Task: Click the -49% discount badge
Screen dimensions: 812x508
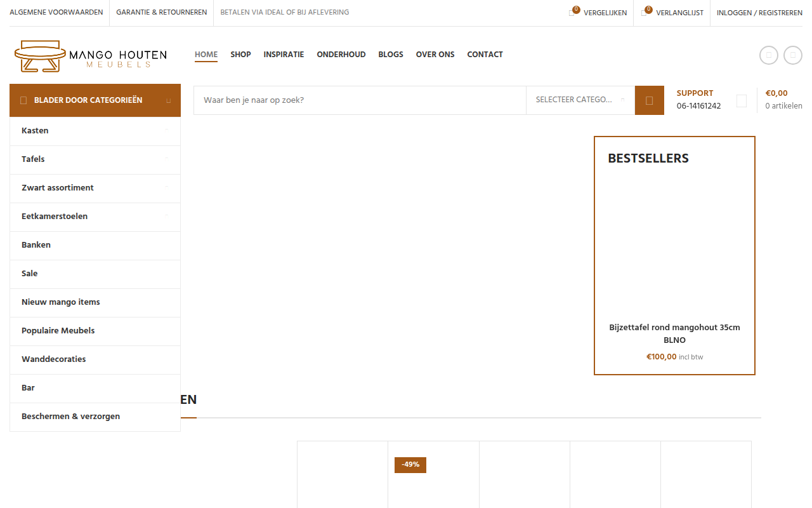Action: [x=410, y=465]
